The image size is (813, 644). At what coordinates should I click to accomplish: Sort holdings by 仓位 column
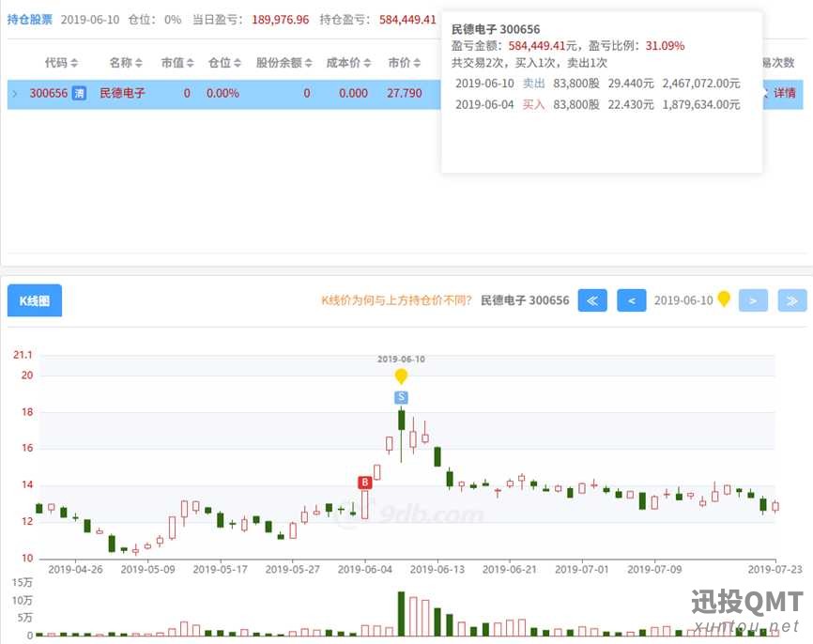click(x=224, y=63)
